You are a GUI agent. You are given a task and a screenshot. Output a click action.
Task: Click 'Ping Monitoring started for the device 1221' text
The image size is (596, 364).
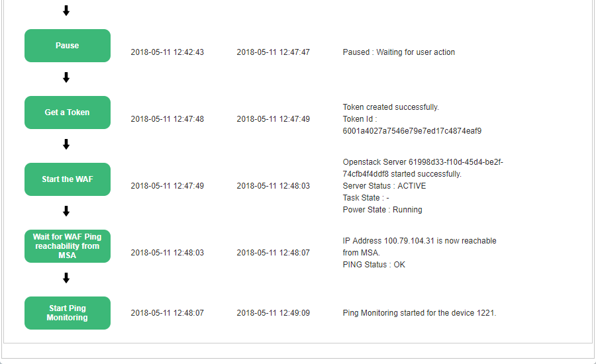(419, 313)
